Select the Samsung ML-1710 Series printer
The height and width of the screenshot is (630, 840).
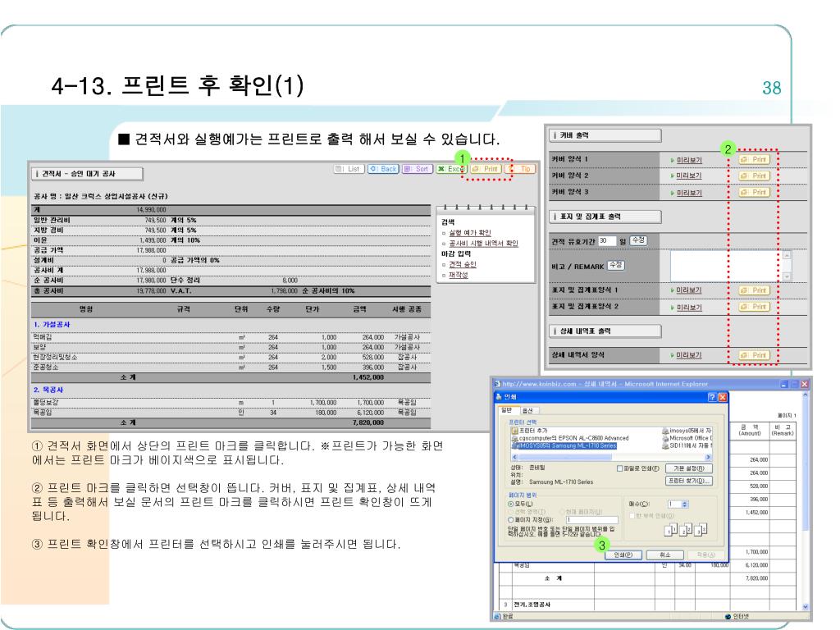click(564, 445)
